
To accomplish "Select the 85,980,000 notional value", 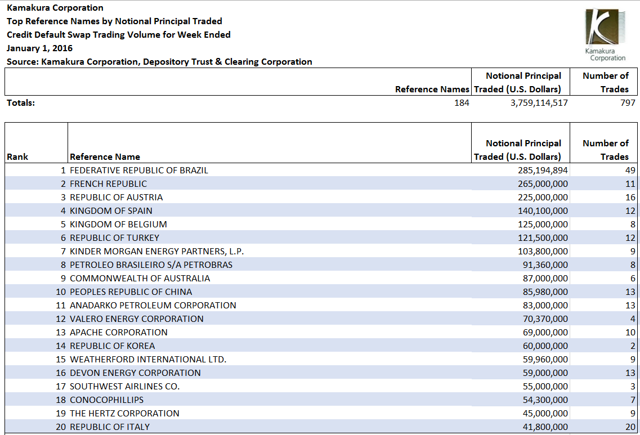I will tap(545, 291).
